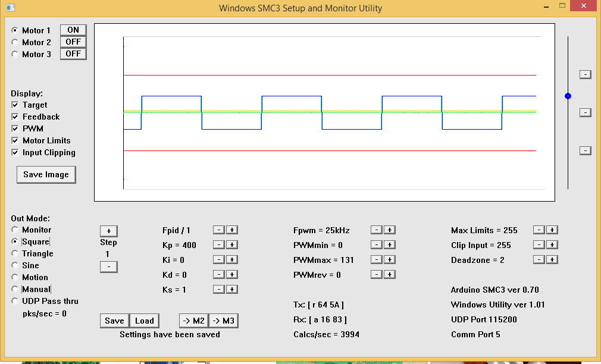Load saved settings with Load button
Image resolution: width=601 pixels, height=364 pixels.
point(145,321)
